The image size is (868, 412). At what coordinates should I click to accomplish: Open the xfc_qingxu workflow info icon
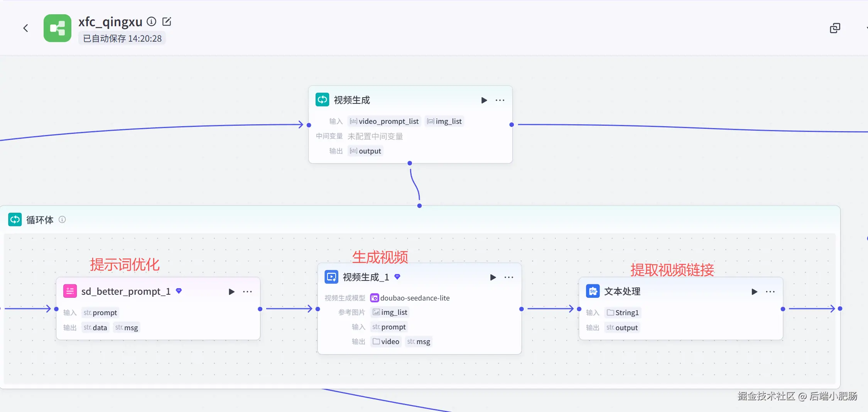[x=152, y=22]
